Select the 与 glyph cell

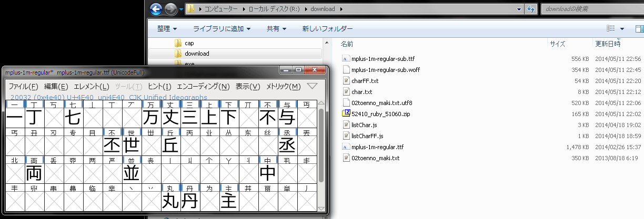(x=287, y=117)
